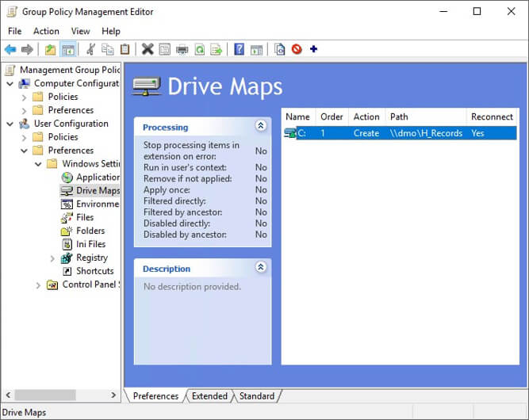This screenshot has height=420, width=529.
Task: Click the Environment tree icon
Action: coord(67,204)
